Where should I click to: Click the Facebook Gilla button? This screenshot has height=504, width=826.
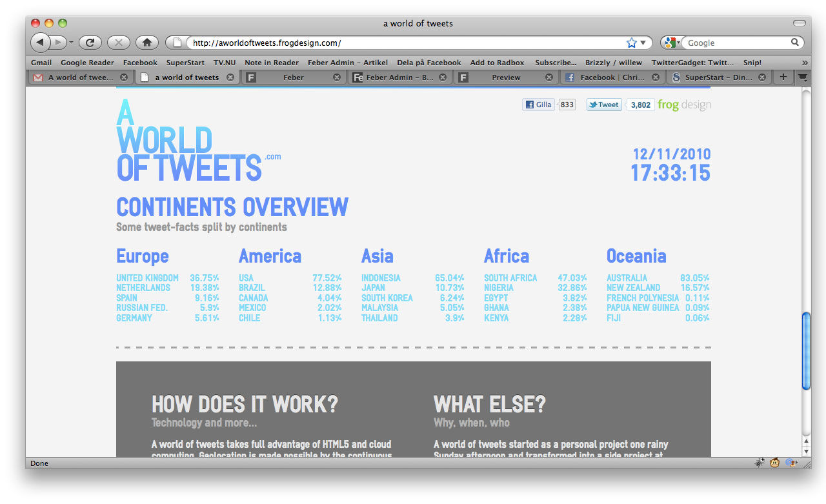pos(538,105)
